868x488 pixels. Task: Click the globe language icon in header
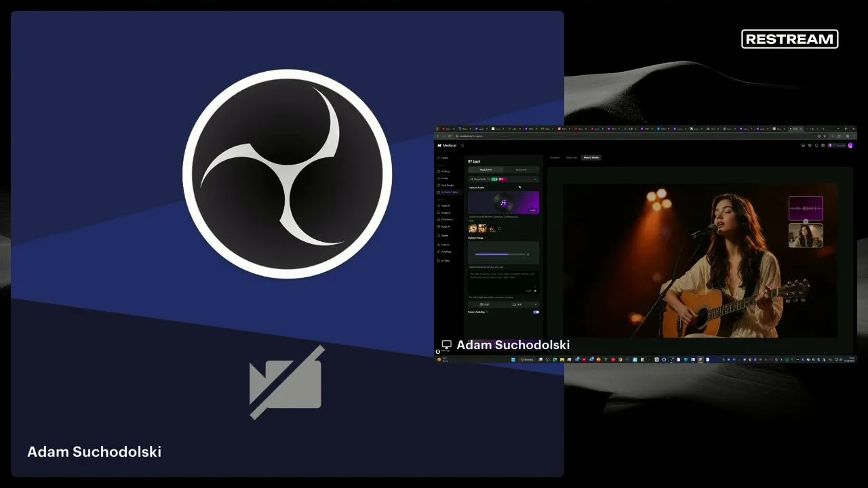810,146
